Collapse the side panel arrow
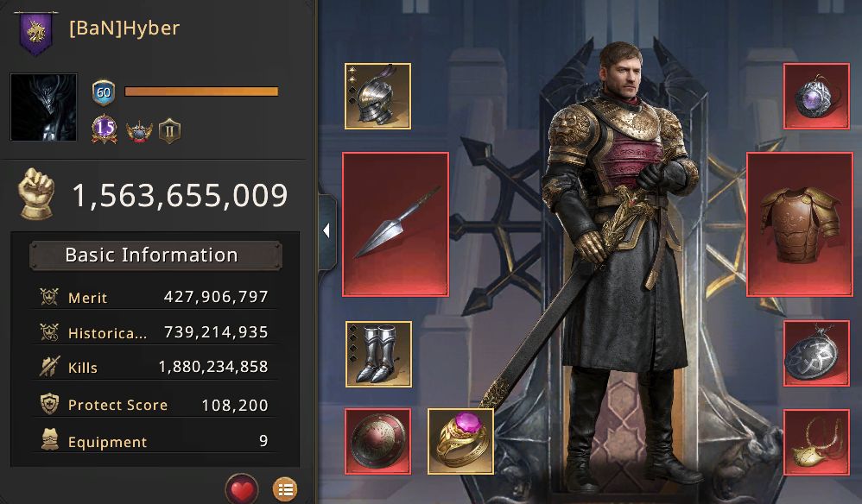 [326, 230]
